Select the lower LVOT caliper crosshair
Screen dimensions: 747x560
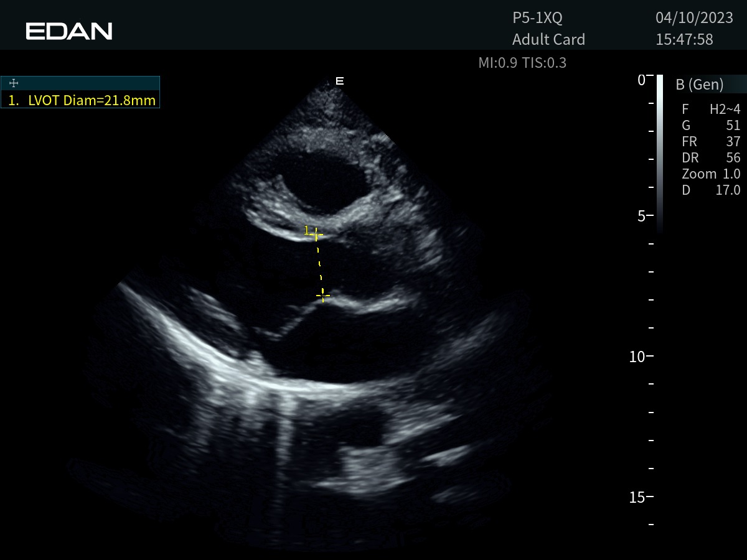click(322, 296)
